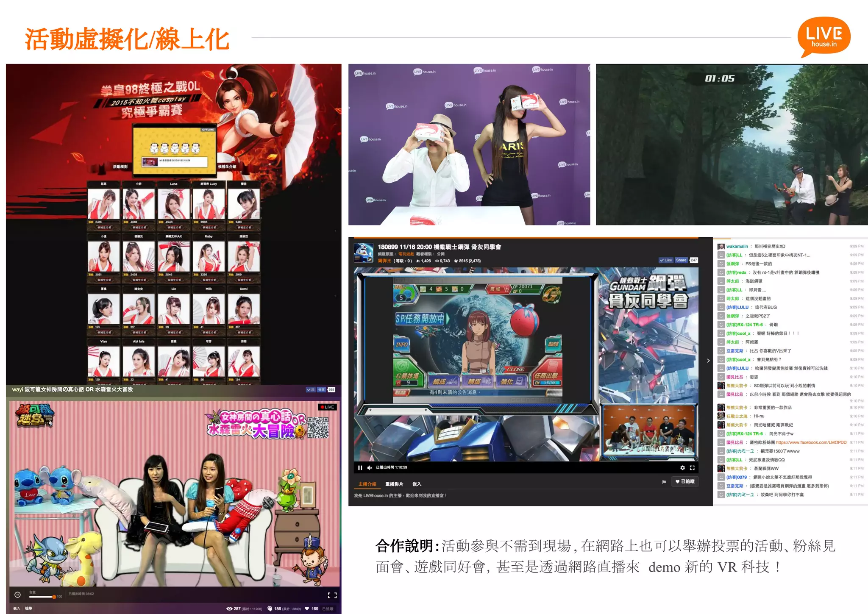
Task: Pause the wayi stream video
Action: click(x=17, y=595)
